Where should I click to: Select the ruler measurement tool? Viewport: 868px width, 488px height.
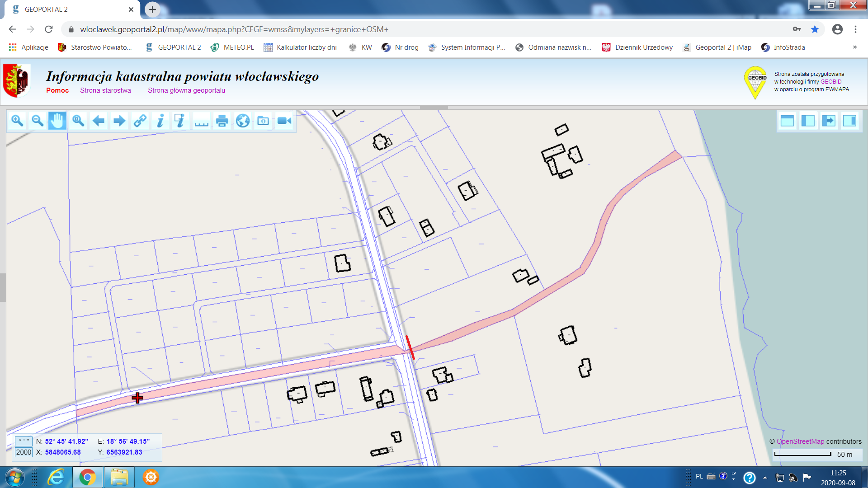pyautogui.click(x=201, y=121)
